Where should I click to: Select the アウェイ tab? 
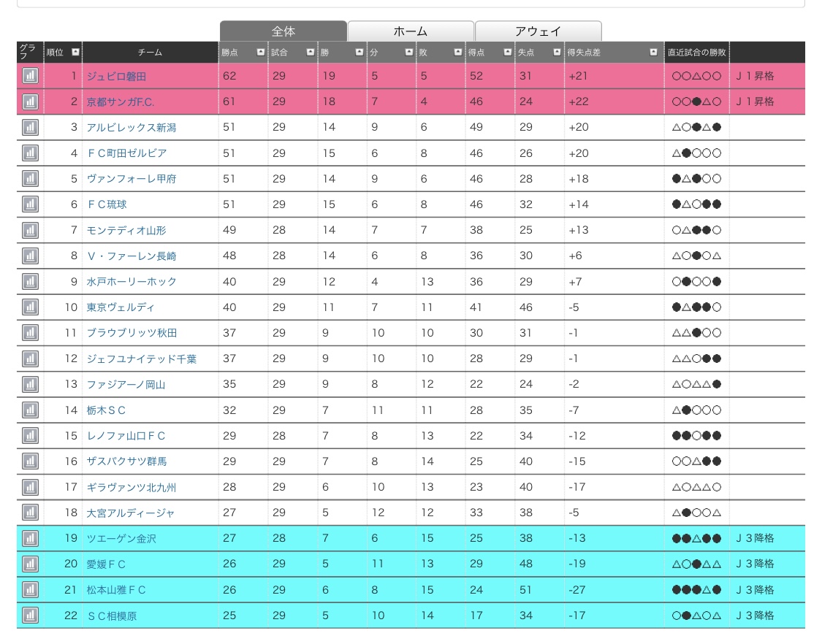[538, 31]
